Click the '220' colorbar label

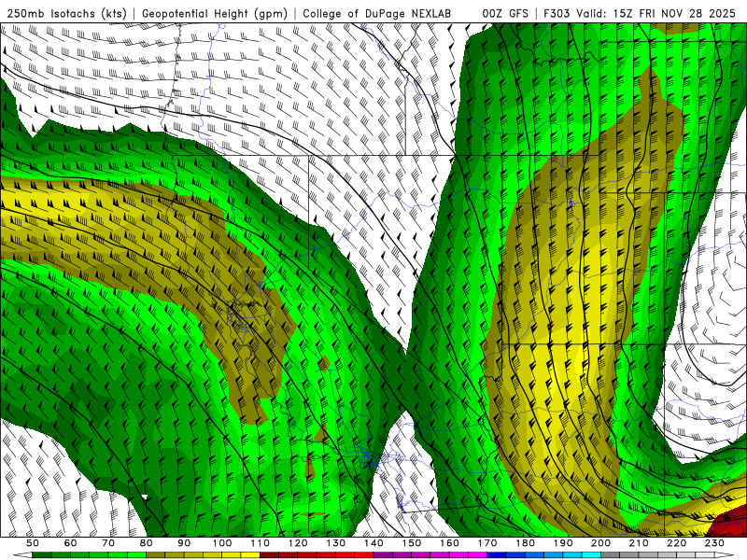coord(676,543)
